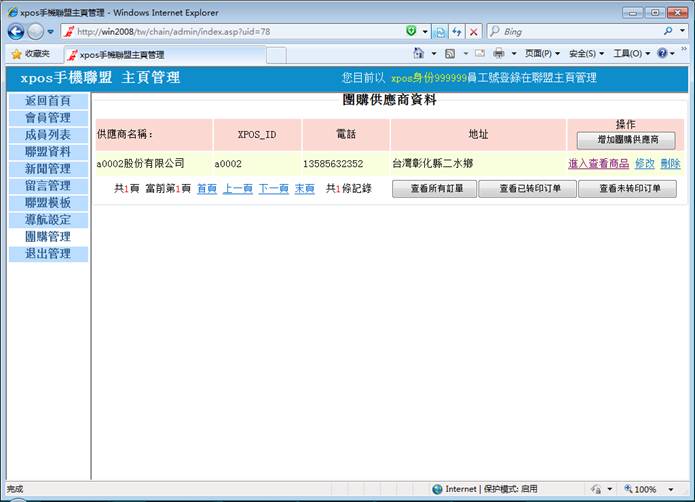
Task: Open the 工具(O) dropdown menu
Action: pos(631,54)
